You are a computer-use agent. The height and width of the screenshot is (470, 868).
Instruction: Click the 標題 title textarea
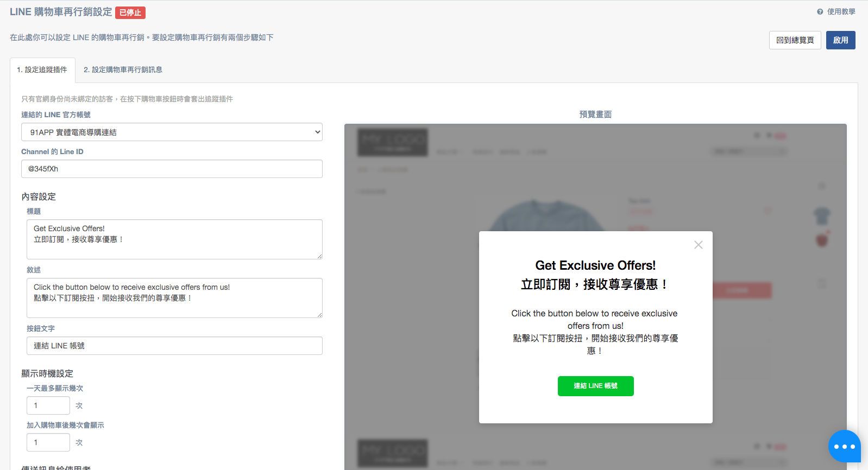174,239
